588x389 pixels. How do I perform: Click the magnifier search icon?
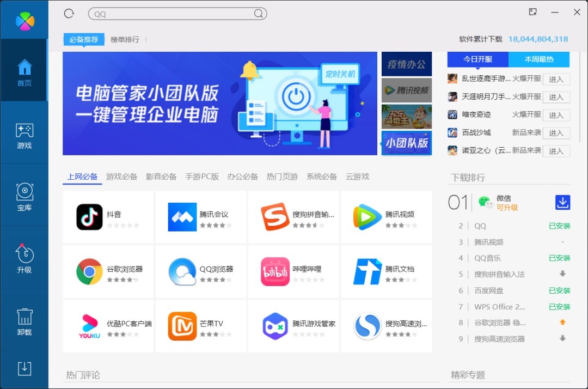tap(259, 14)
